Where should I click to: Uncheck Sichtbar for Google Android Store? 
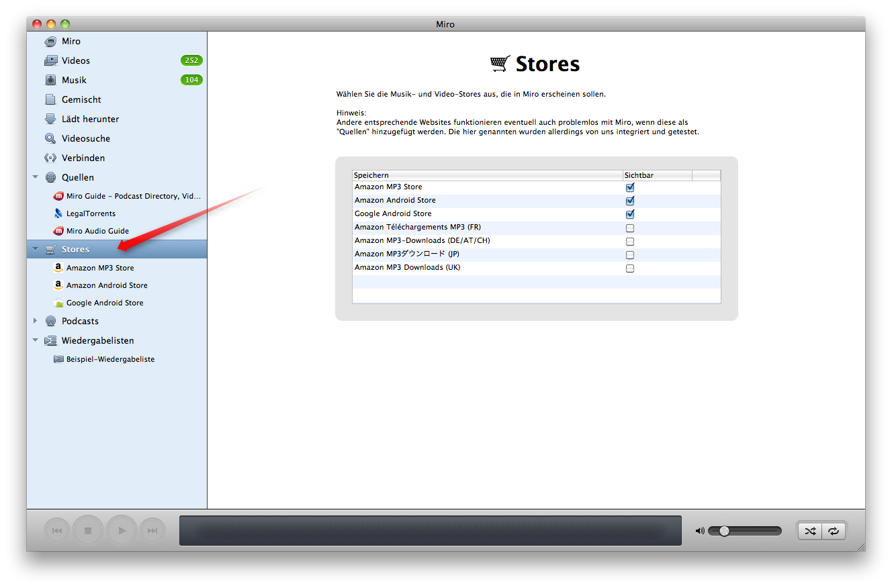[629, 213]
